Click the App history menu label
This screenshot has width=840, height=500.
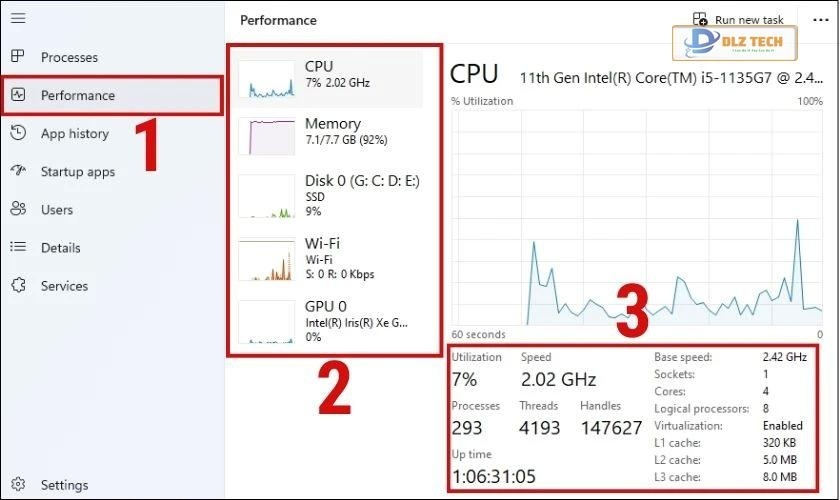click(x=75, y=133)
